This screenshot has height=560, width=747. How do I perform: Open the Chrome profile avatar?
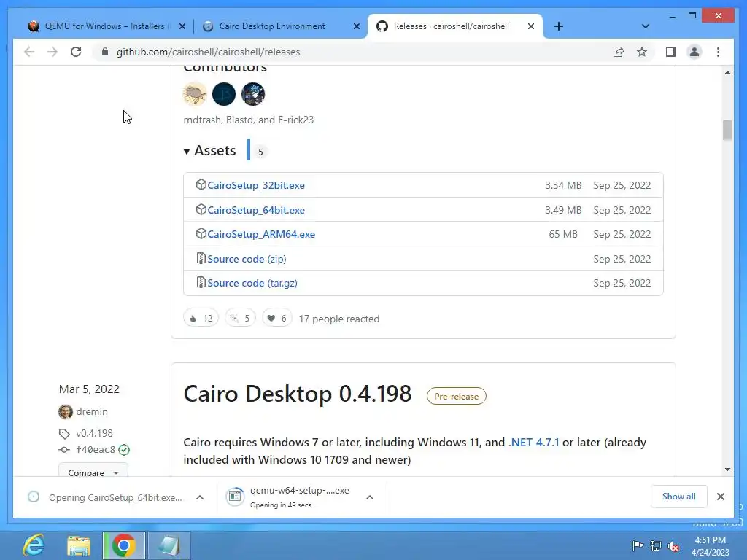tap(694, 52)
